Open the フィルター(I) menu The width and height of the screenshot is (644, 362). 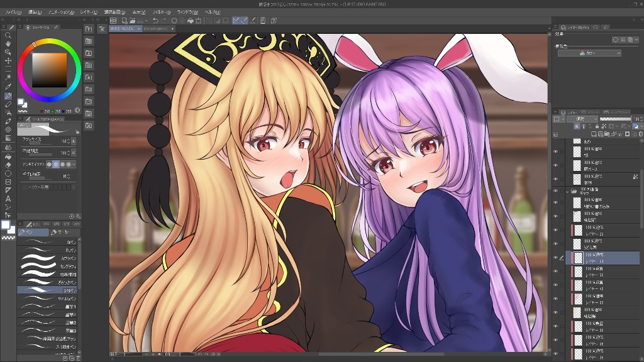(x=162, y=13)
